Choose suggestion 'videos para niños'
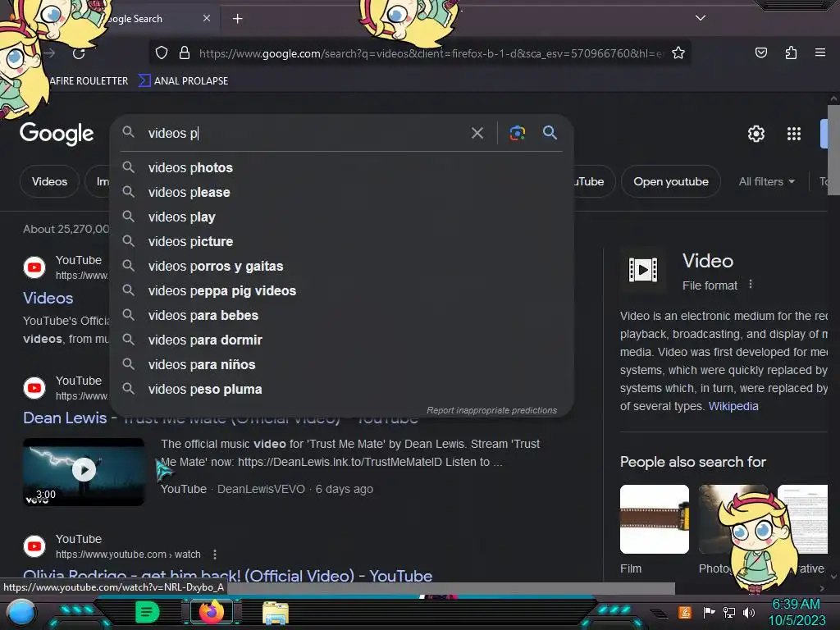 coord(342,365)
